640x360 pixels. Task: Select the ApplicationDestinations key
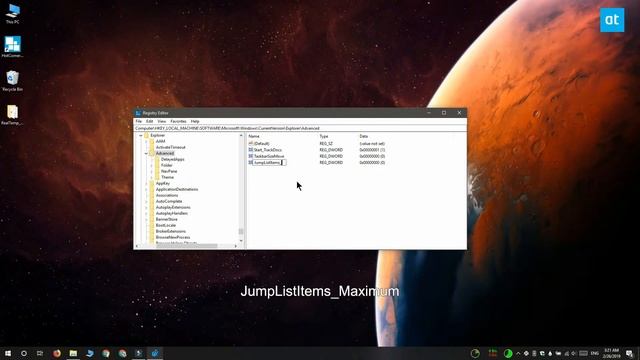tap(177, 189)
